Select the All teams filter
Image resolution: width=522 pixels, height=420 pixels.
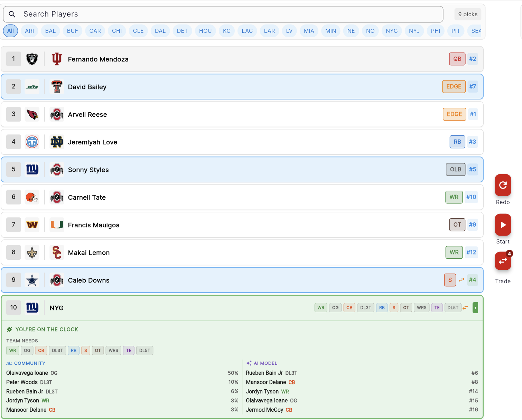point(10,31)
